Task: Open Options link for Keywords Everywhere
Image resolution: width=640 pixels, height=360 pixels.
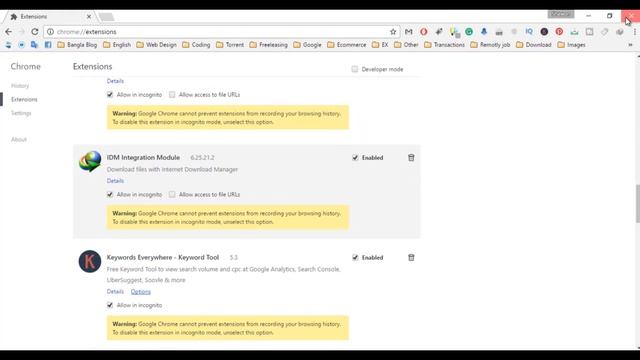Action: pos(141,291)
